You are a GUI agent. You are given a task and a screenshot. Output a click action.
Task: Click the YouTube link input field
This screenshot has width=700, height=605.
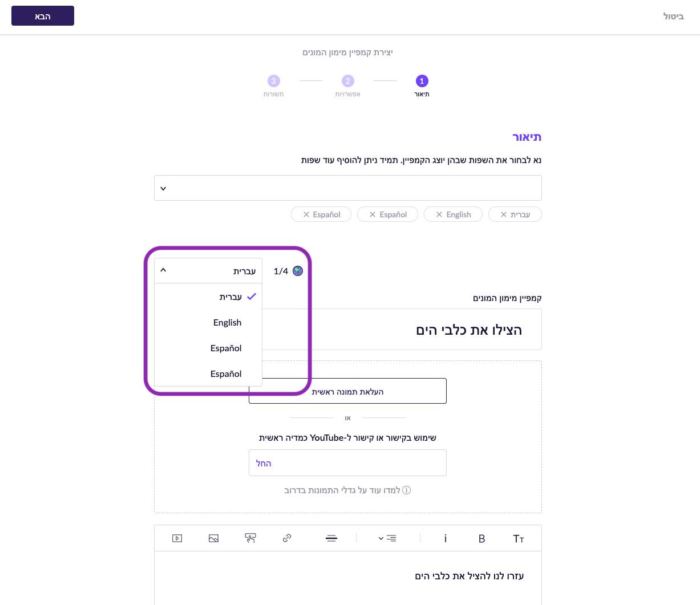pyautogui.click(x=347, y=462)
